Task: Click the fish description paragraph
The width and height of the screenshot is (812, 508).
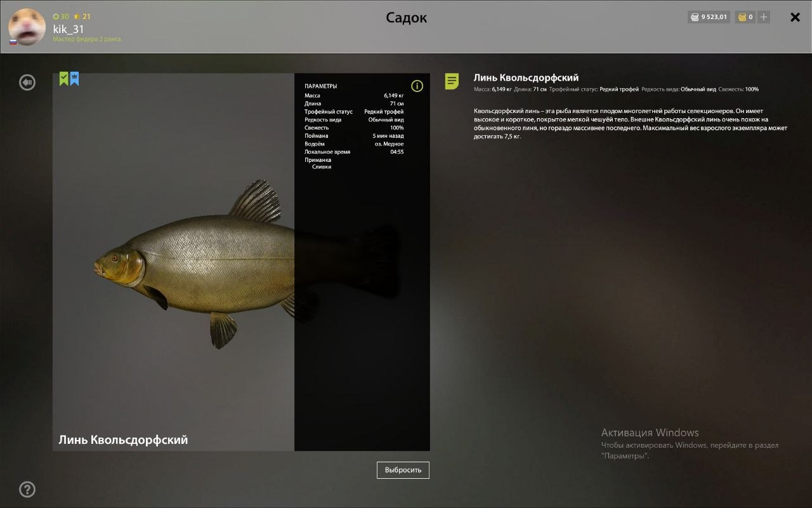Action: coord(631,124)
